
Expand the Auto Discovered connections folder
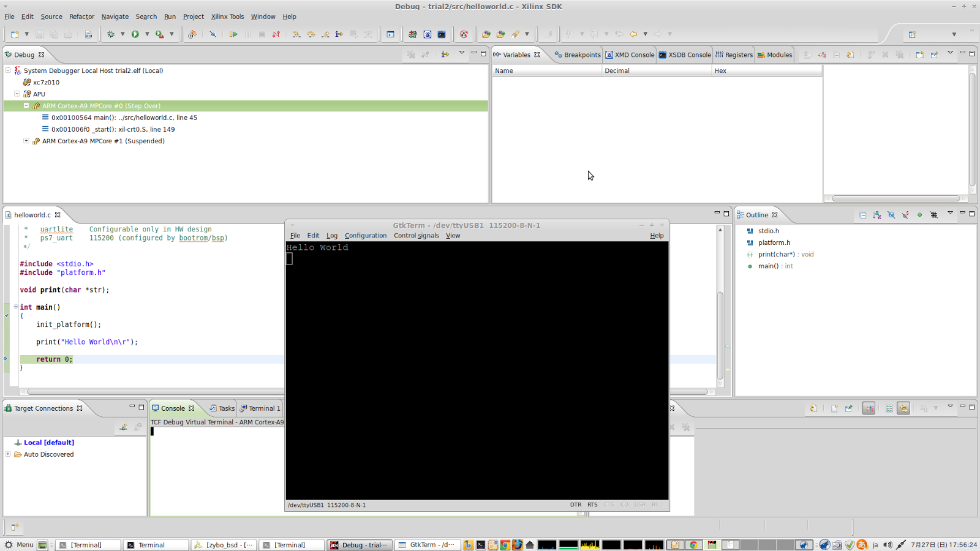click(x=8, y=454)
